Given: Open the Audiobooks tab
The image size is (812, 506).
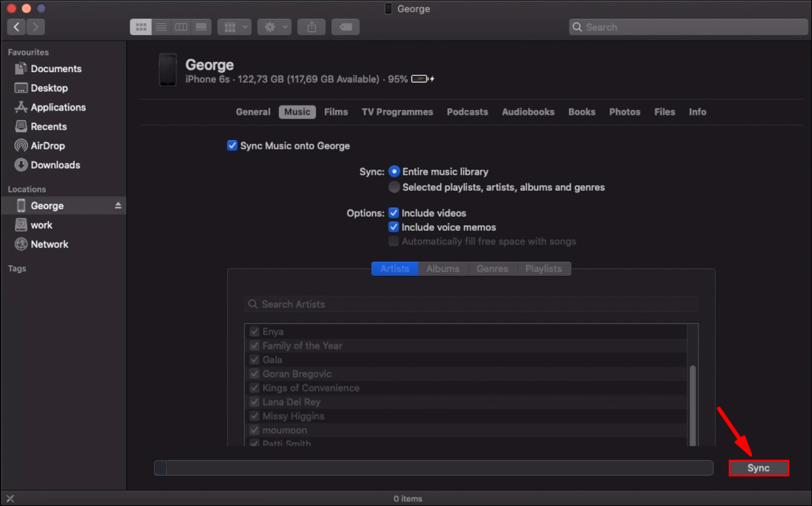Looking at the screenshot, I should [x=528, y=112].
